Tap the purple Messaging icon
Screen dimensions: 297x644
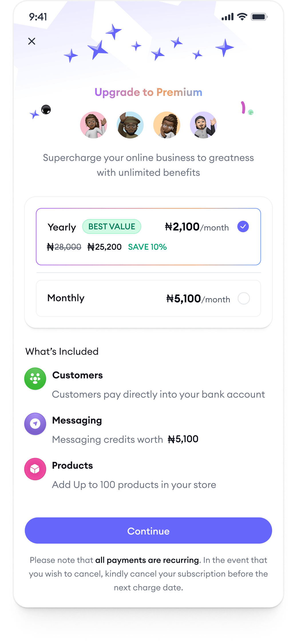tap(35, 424)
